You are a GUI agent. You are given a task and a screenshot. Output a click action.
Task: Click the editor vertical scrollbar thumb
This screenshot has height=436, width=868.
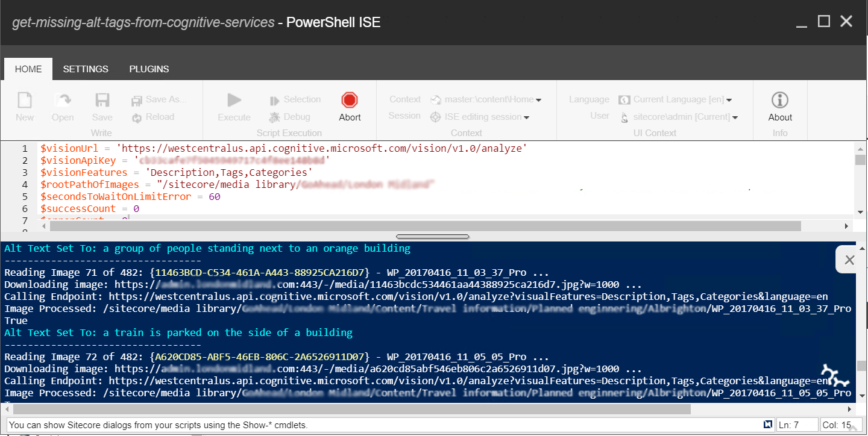[860, 160]
